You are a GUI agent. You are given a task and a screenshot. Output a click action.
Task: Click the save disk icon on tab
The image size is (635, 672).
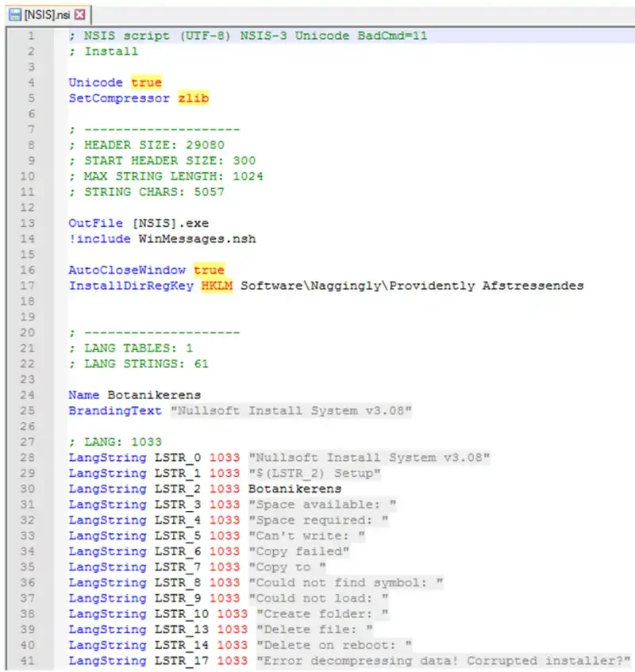tap(15, 15)
